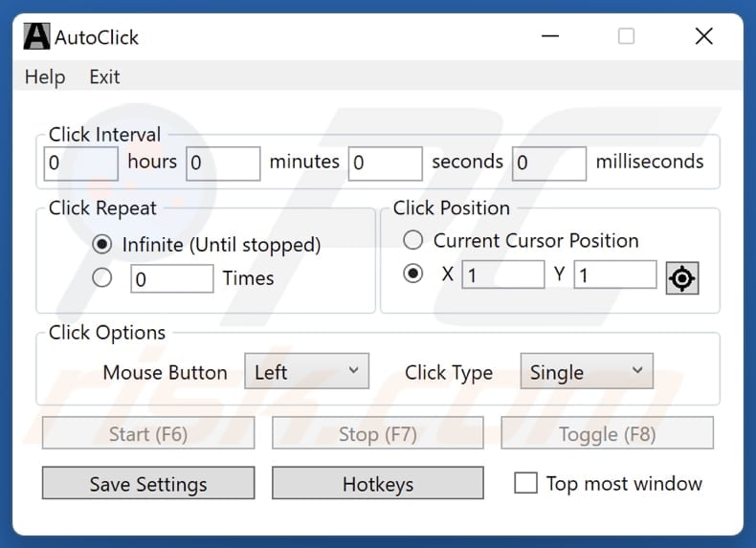Focus the milliseconds input field
Image resolution: width=756 pixels, height=548 pixels.
point(549,164)
